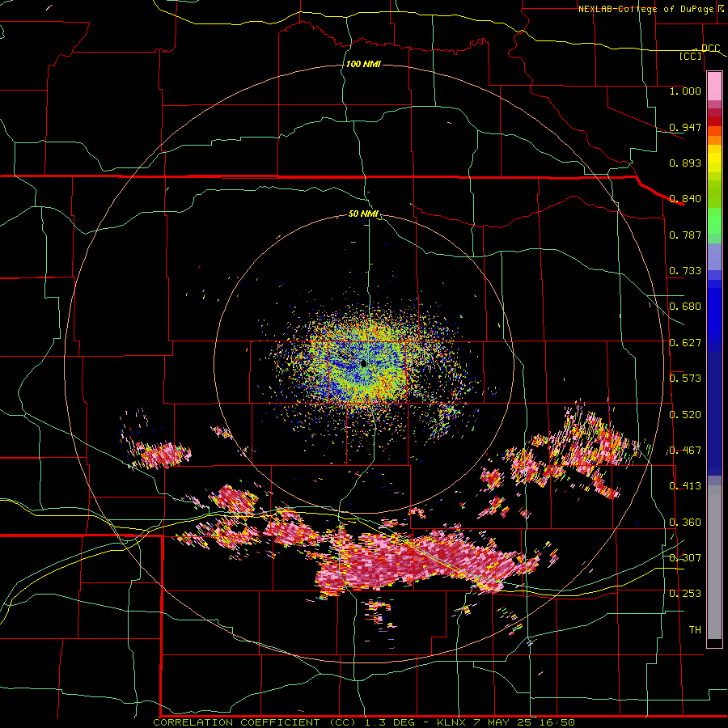This screenshot has height=728, width=728.
Task: Select the 0.467 scale value
Action: tap(685, 451)
